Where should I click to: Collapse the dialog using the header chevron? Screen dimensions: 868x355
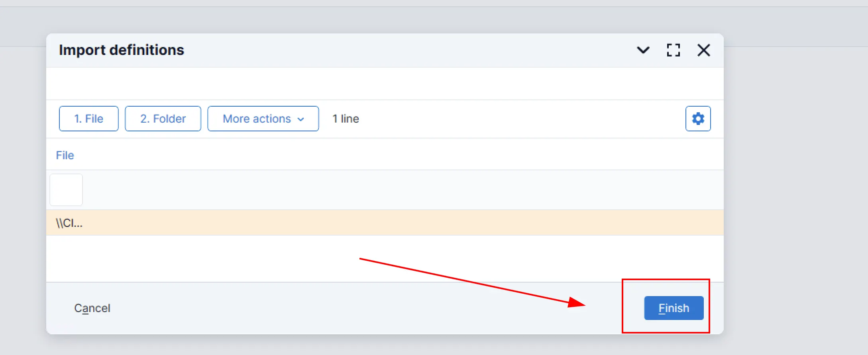pyautogui.click(x=643, y=50)
